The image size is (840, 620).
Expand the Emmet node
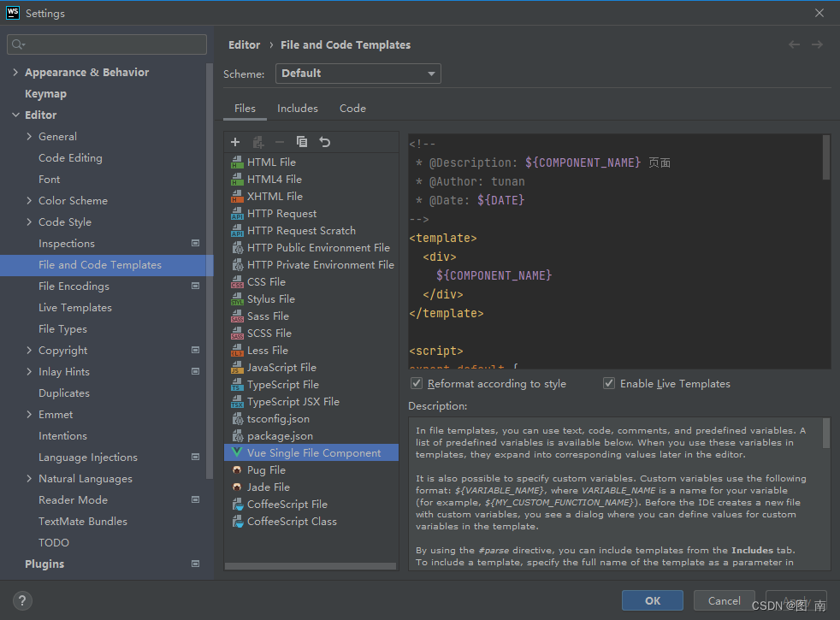point(29,415)
